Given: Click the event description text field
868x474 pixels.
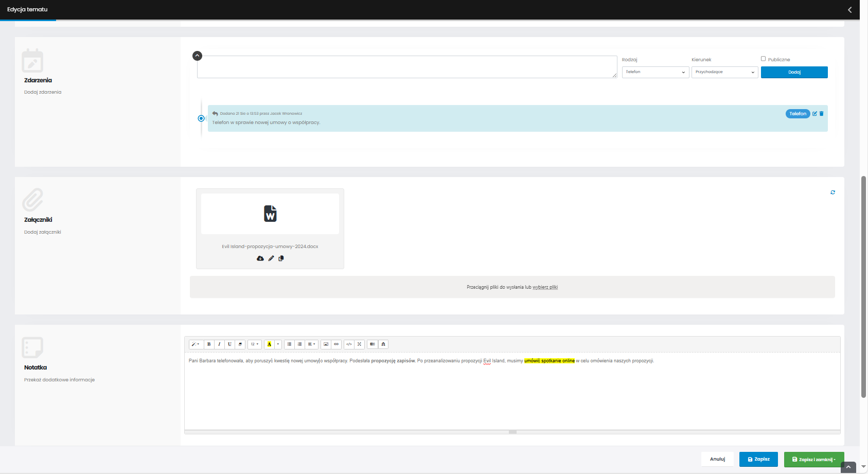Looking at the screenshot, I should [x=406, y=67].
